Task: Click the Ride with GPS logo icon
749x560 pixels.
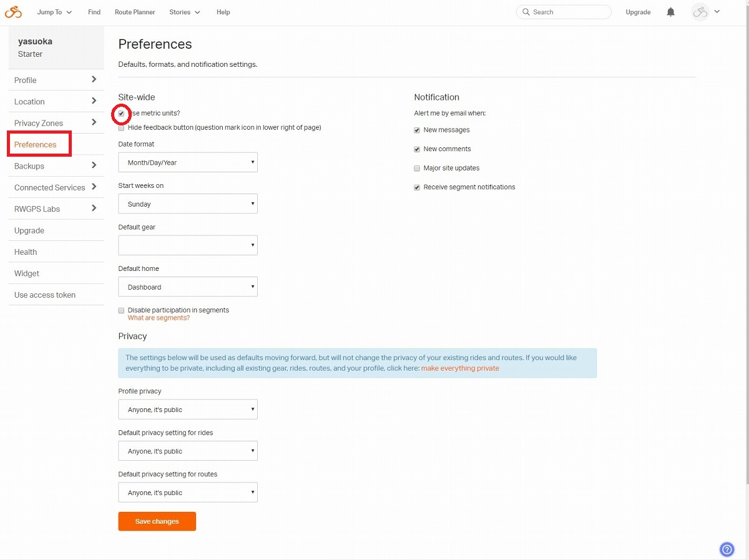Action: coord(13,12)
